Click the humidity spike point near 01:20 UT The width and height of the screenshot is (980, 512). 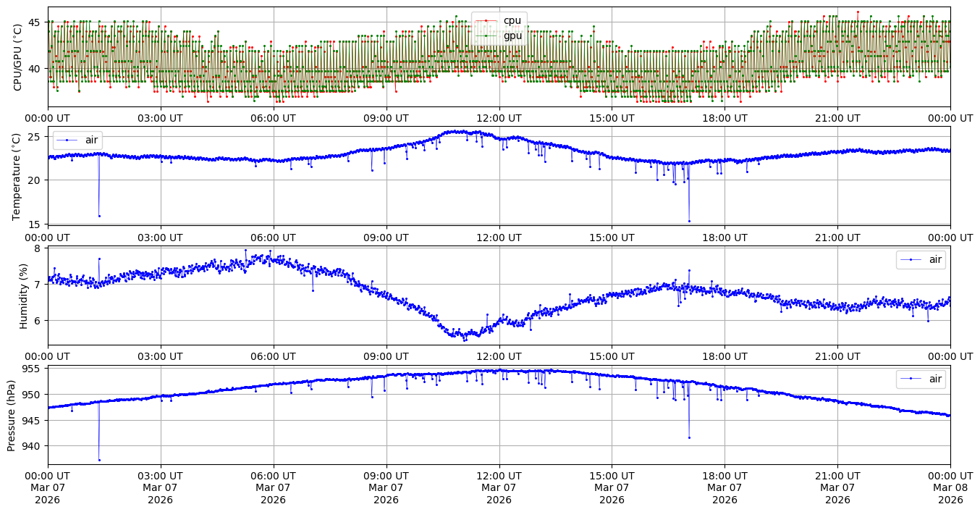pos(99,259)
